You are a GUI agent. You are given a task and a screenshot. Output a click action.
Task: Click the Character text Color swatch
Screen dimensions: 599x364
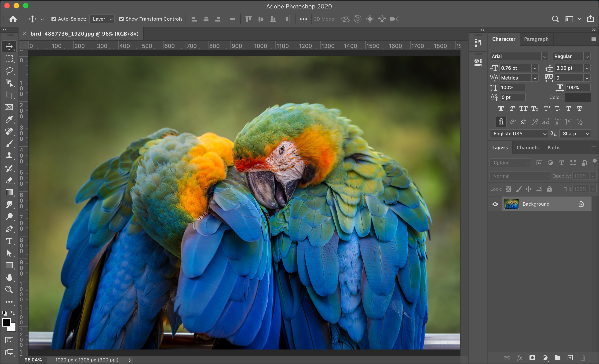pyautogui.click(x=578, y=97)
